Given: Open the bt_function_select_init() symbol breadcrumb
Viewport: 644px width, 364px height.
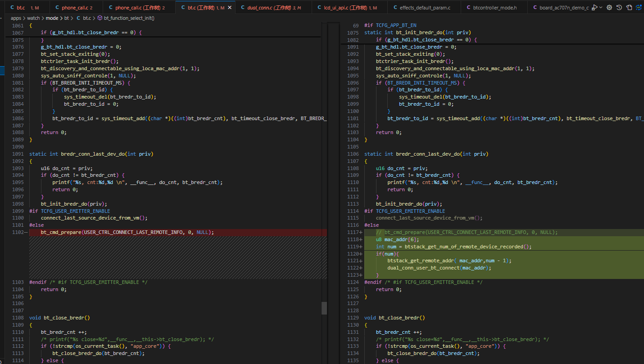Looking at the screenshot, I should 129,18.
